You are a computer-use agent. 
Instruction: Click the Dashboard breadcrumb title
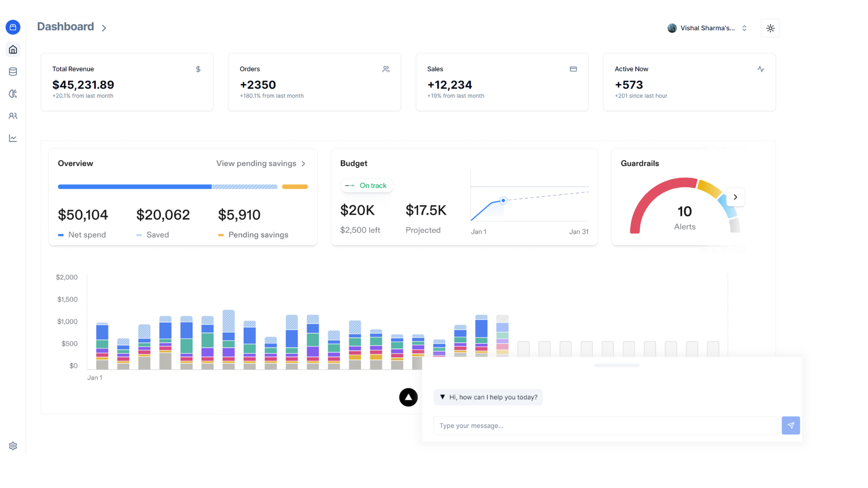pyautogui.click(x=66, y=27)
